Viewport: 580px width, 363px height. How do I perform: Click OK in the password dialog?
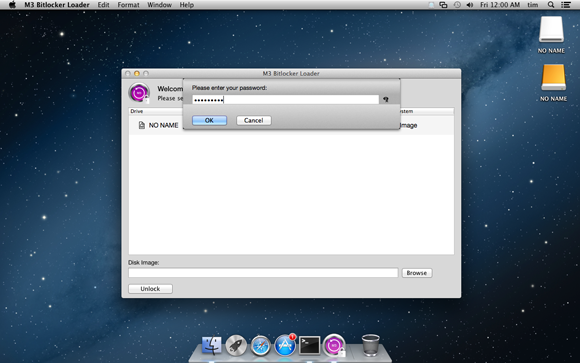(x=209, y=120)
